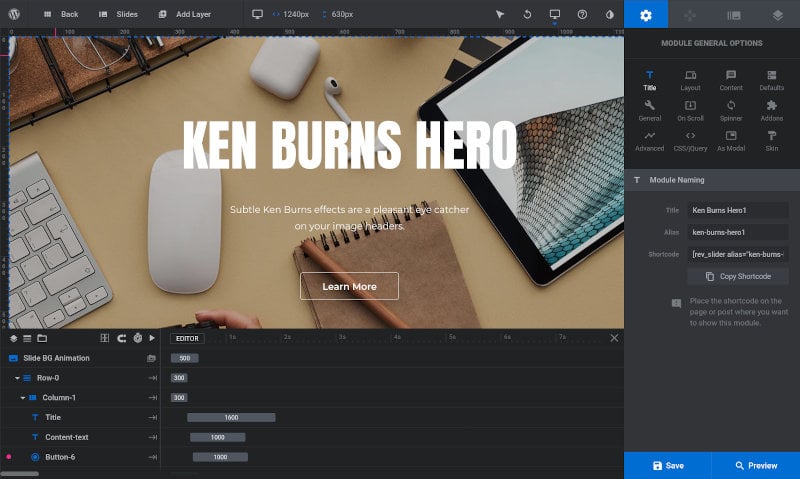Collapse the Column-1 tree item

[22, 397]
